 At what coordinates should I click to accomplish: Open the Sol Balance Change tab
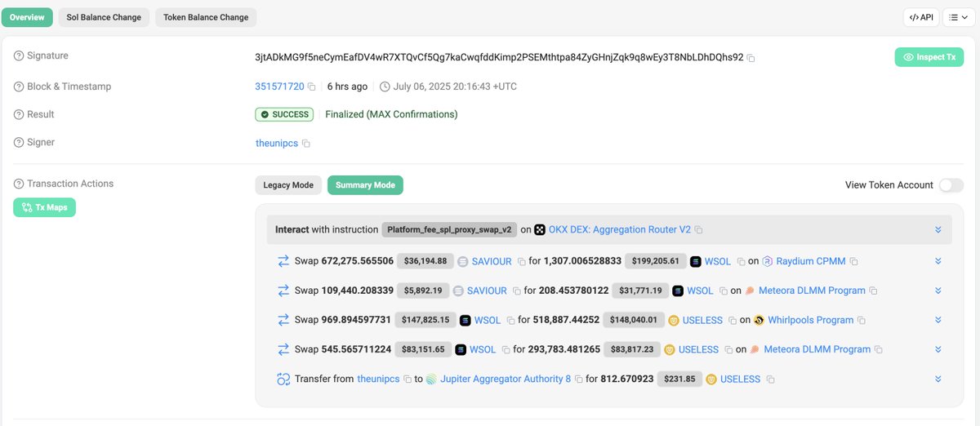tap(104, 17)
